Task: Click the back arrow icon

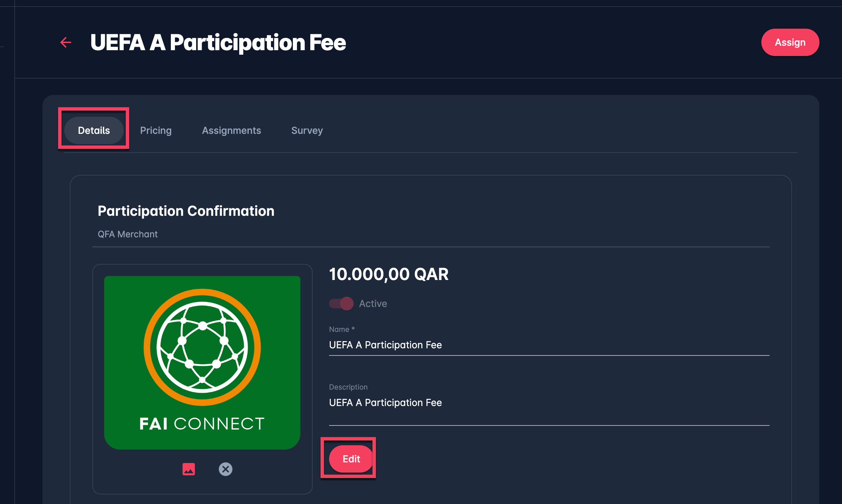Action: coord(66,42)
